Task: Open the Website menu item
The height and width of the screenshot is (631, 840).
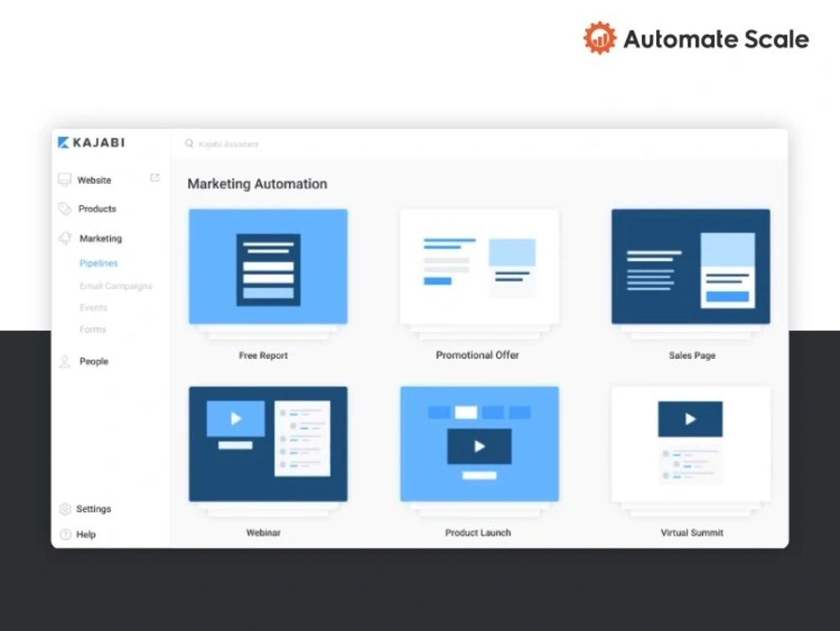Action: tap(94, 181)
